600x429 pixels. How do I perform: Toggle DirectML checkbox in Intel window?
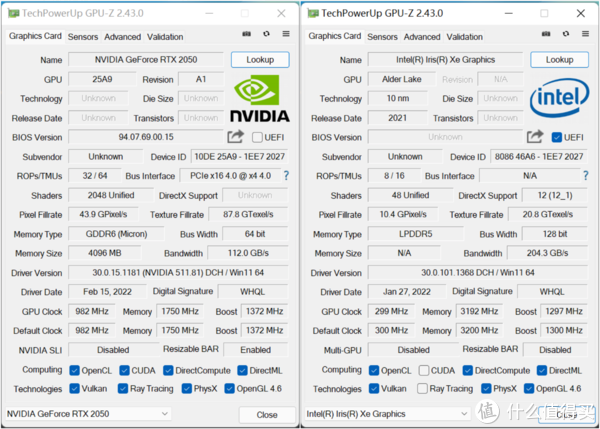pos(542,370)
